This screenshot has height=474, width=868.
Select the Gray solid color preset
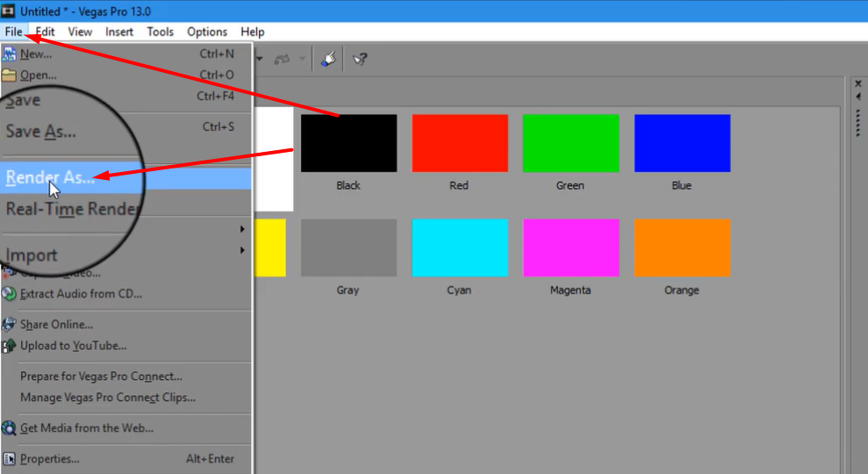pos(348,248)
